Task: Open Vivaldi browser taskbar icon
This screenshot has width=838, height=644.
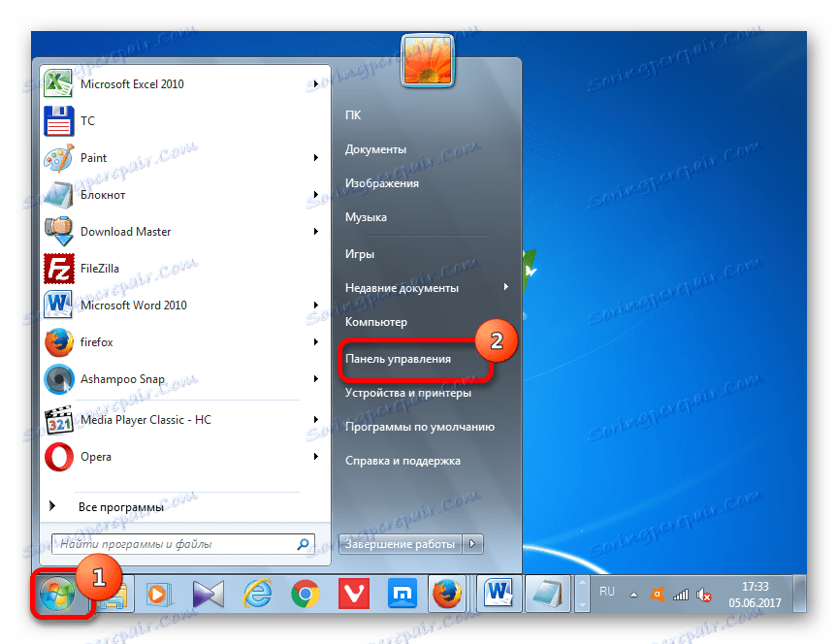Action: pos(354,595)
